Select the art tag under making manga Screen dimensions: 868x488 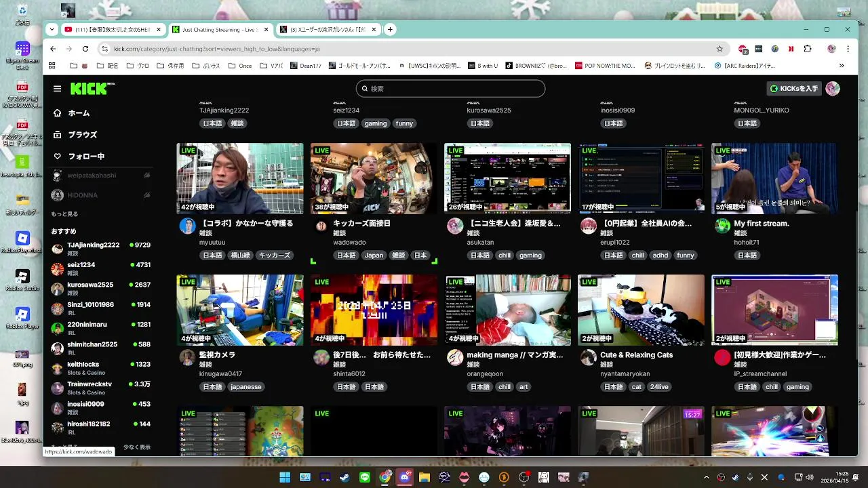pos(524,387)
